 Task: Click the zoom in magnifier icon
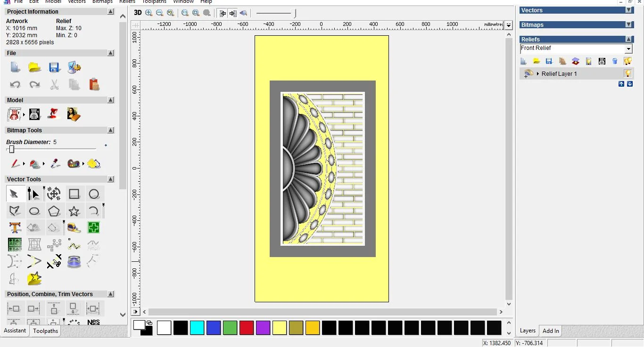click(x=149, y=13)
